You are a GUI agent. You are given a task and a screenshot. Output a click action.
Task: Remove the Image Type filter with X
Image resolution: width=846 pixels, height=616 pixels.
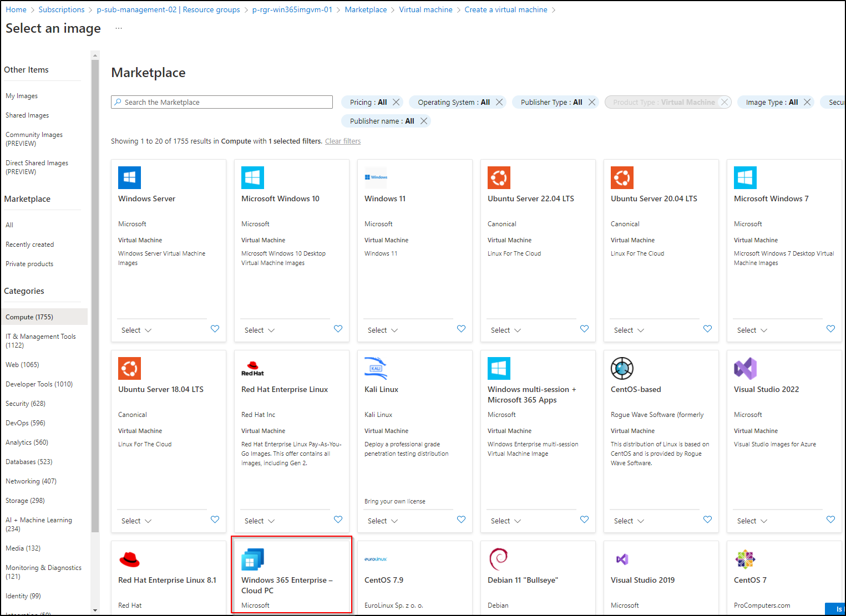(x=807, y=102)
